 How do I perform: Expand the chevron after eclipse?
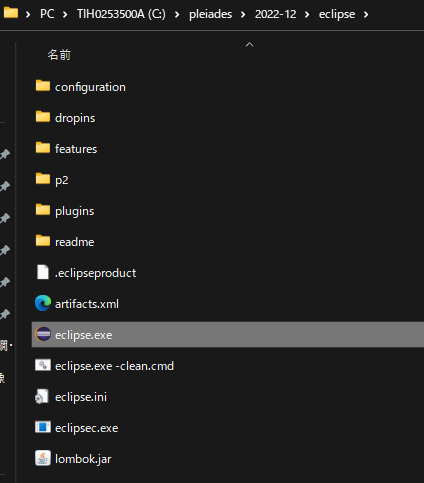pos(366,15)
